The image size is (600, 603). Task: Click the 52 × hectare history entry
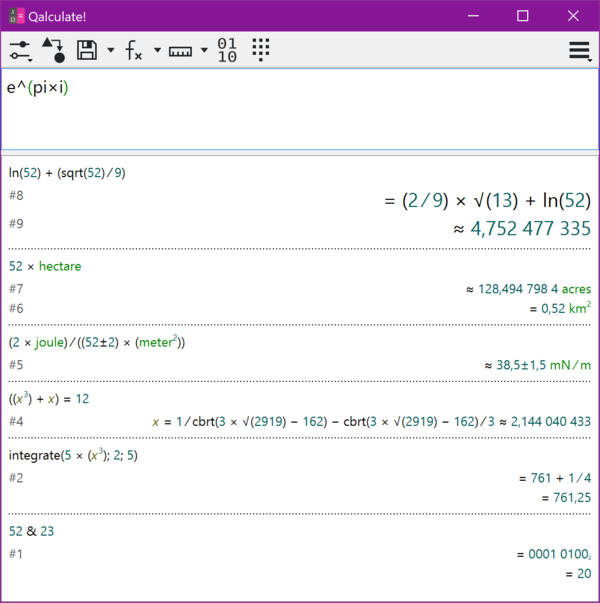45,267
